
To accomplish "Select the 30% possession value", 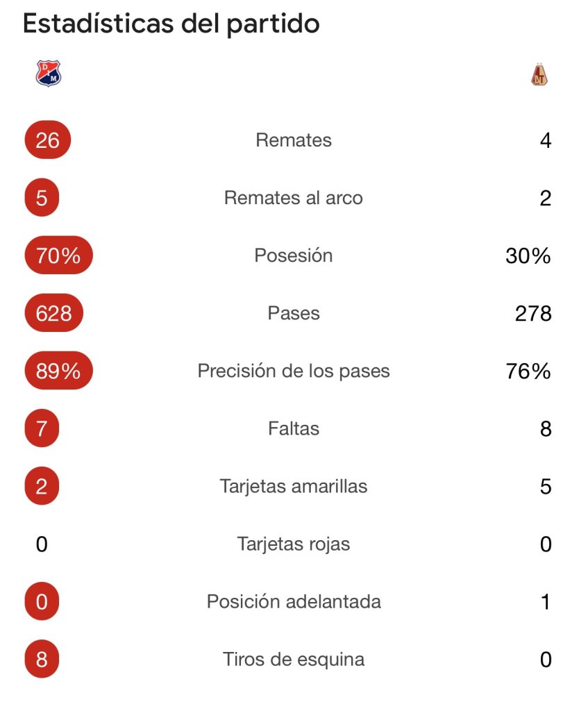I will (x=528, y=256).
